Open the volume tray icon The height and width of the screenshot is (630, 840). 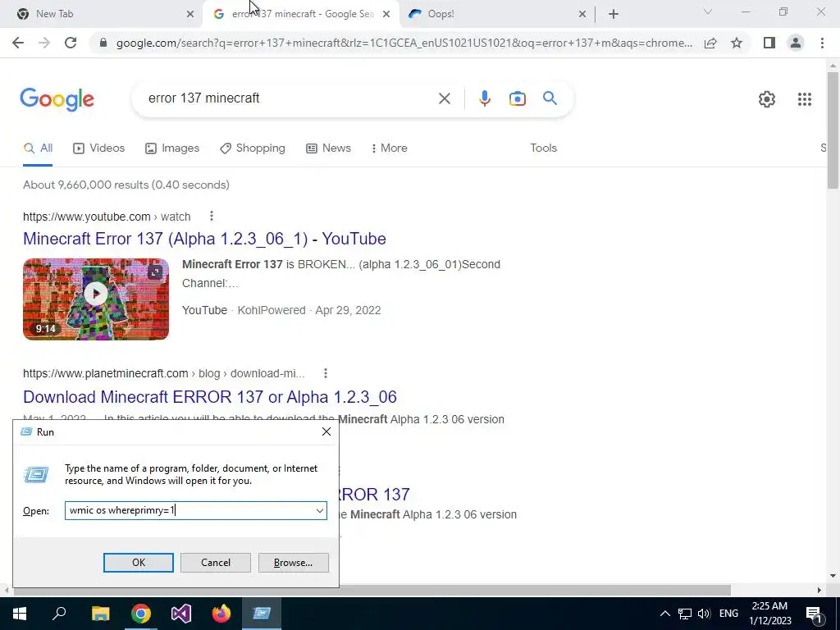[704, 614]
